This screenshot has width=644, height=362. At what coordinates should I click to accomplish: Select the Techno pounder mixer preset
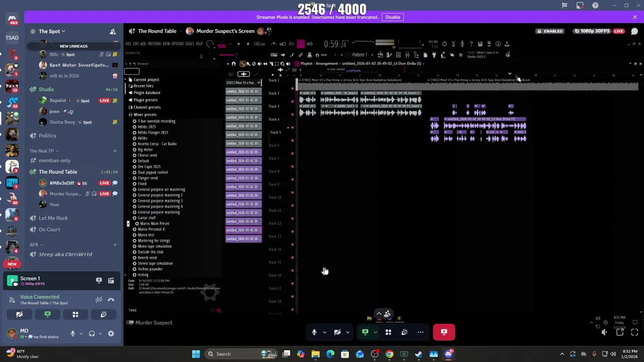(150, 269)
